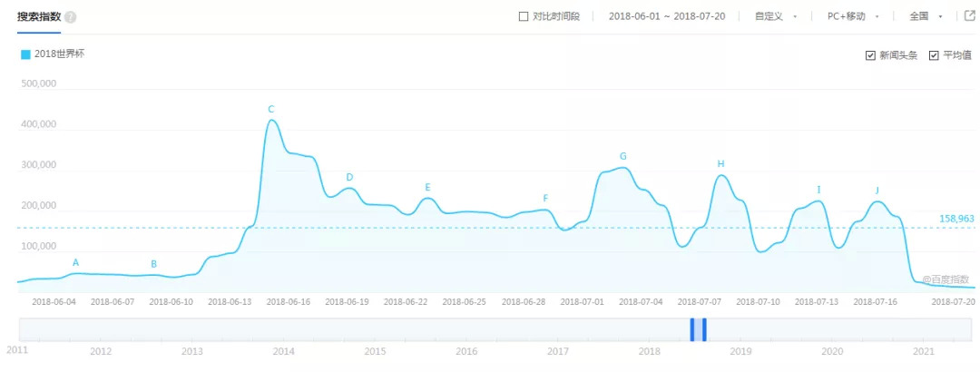Click the left blue range slider handle
Image resolution: width=980 pixels, height=372 pixels.
691,328
